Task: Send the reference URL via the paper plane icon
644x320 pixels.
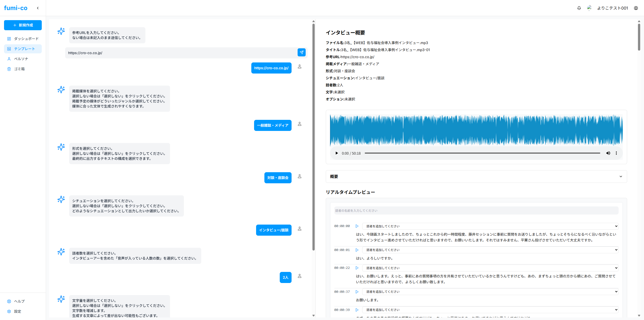Action: [301, 53]
